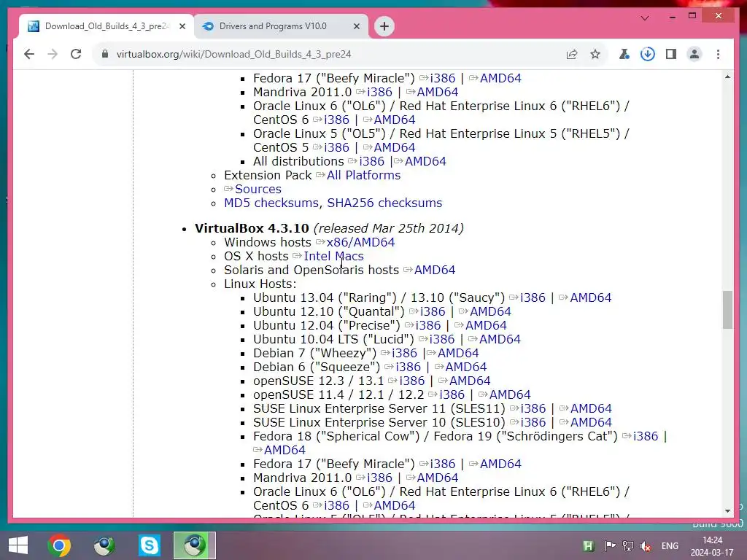Download SLES10 AMD64 package
This screenshot has width=747, height=560.
[x=591, y=422]
